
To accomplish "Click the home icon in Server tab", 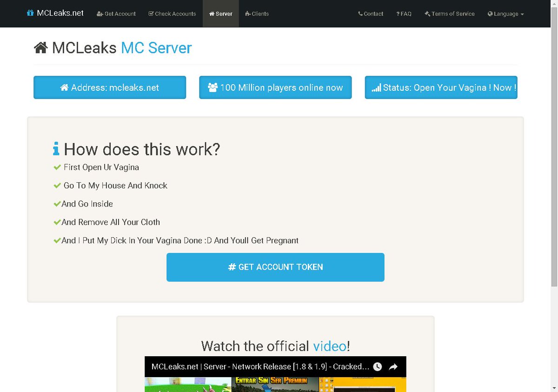I will pos(212,13).
